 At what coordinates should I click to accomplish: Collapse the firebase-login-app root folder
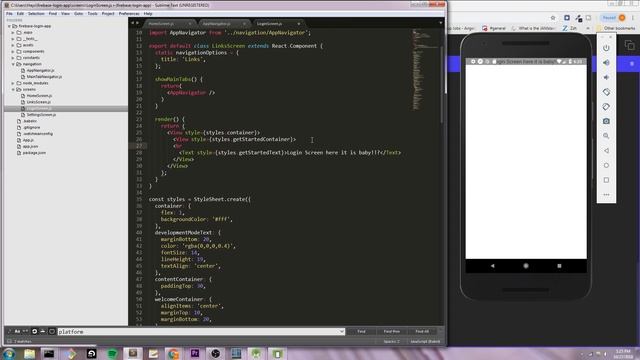[x=9, y=26]
